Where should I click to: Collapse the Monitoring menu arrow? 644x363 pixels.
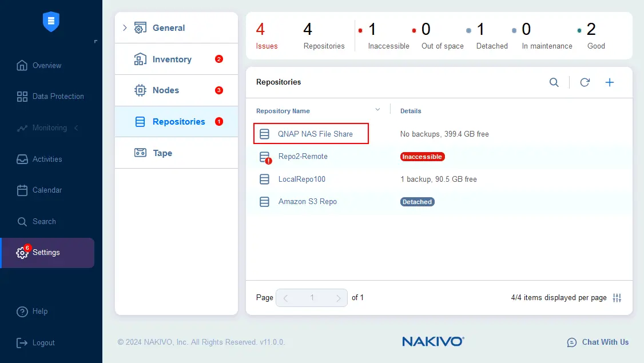pos(77,128)
